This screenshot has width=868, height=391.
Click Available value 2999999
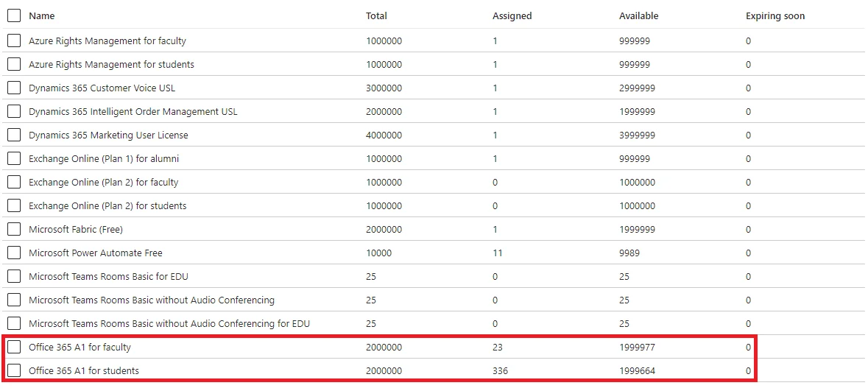[x=637, y=88]
